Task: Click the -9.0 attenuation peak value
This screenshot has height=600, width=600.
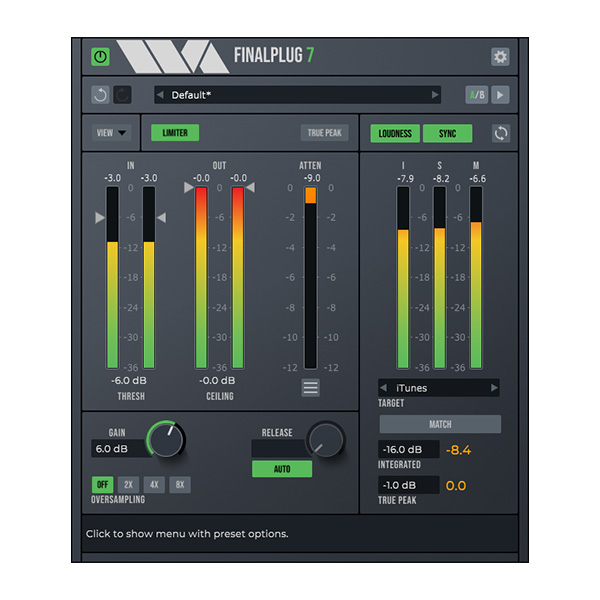Action: click(312, 178)
